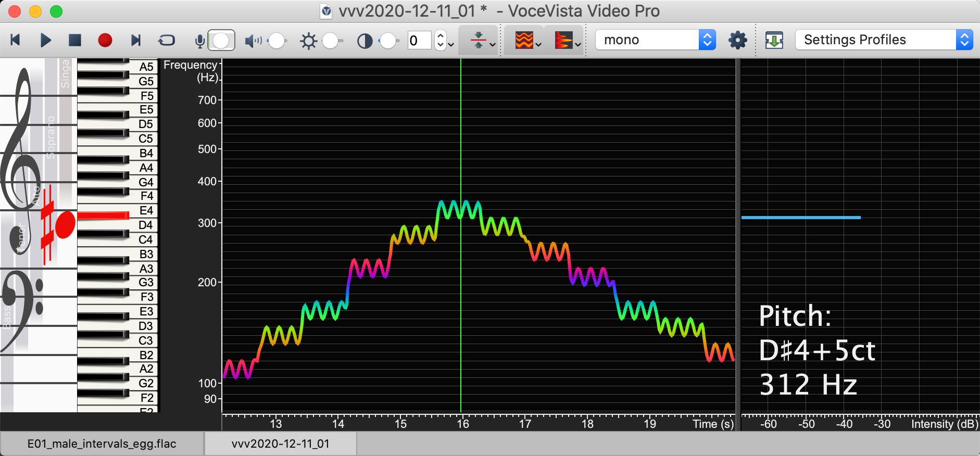The height and width of the screenshot is (456, 980).
Task: Jump to the start of the recording
Action: pyautogui.click(x=16, y=40)
